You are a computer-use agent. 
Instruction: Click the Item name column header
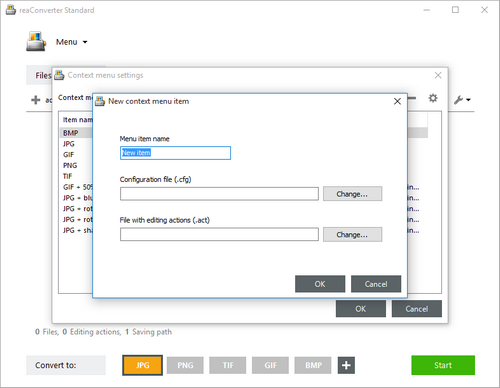click(78, 120)
